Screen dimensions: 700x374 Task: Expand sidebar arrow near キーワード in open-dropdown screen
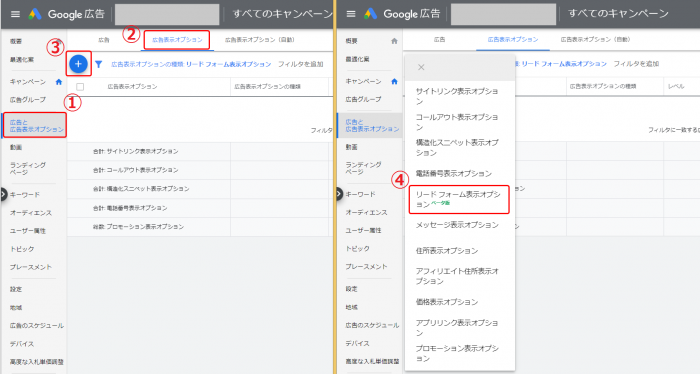pos(339,194)
